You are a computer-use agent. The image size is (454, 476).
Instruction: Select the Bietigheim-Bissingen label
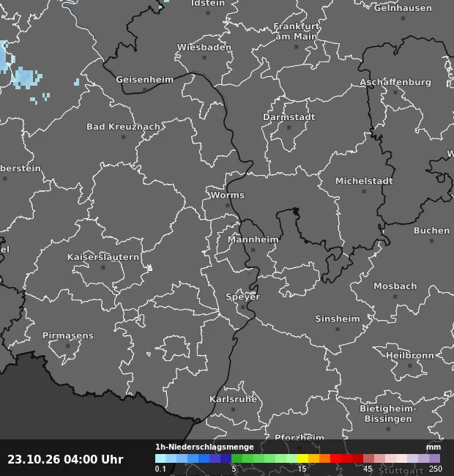(x=388, y=414)
